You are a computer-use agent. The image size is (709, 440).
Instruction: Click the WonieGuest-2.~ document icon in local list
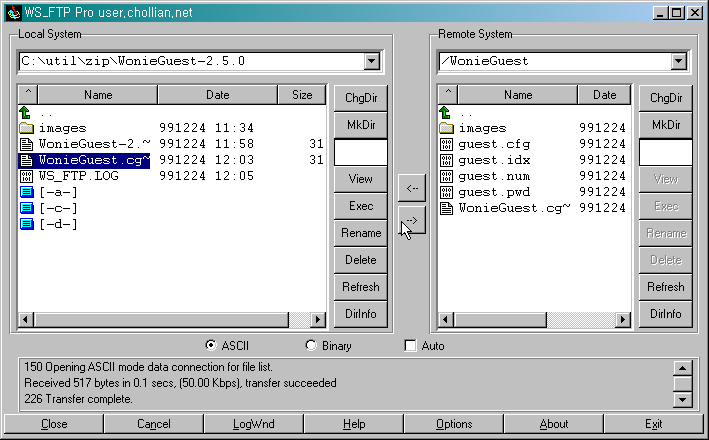27,144
